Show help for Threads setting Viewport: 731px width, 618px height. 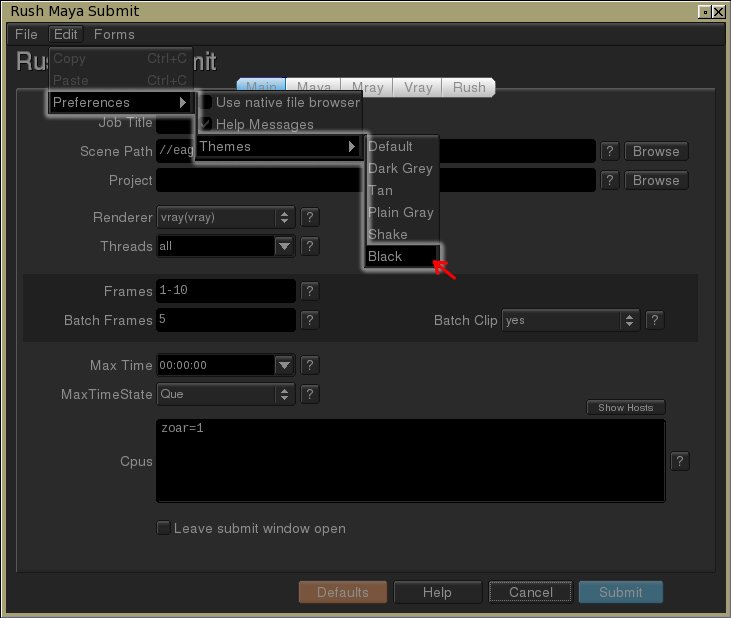(310, 246)
